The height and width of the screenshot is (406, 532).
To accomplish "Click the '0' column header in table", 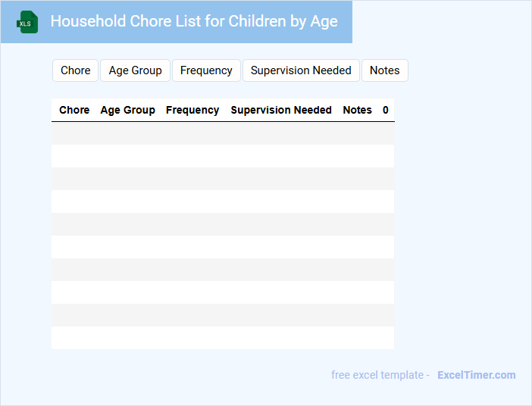I will tap(386, 110).
